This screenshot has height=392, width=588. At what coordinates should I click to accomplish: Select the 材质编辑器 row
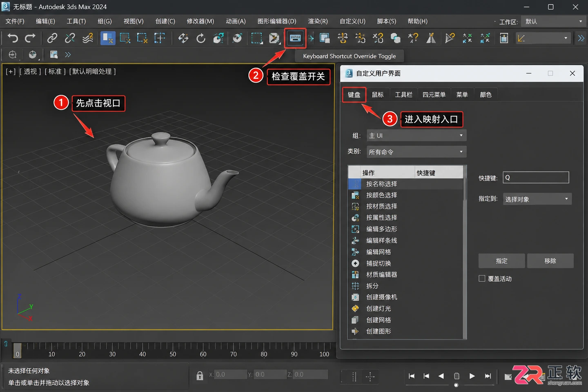pos(405,275)
